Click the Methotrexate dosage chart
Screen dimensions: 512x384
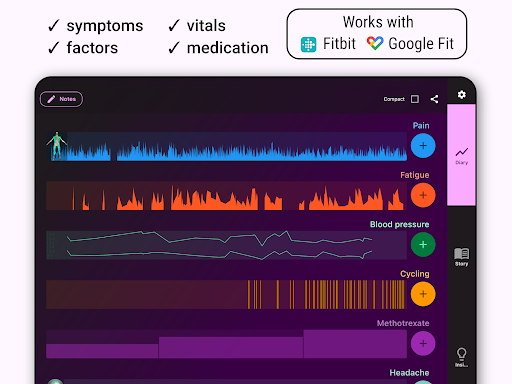(x=226, y=344)
